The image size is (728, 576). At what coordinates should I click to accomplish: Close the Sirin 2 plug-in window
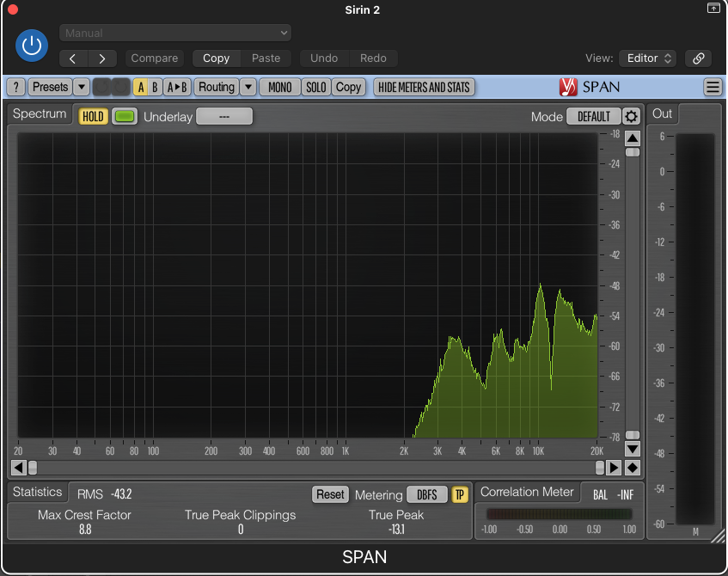[x=13, y=9]
